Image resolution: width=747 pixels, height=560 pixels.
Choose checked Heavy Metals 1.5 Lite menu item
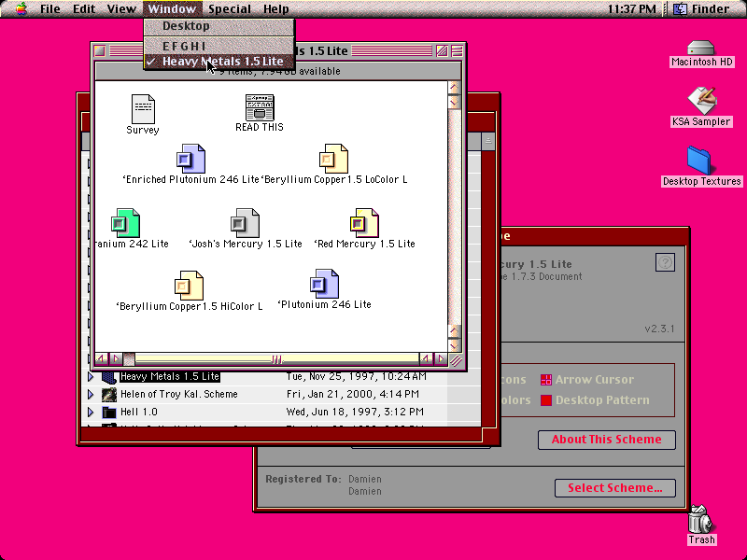tap(219, 62)
